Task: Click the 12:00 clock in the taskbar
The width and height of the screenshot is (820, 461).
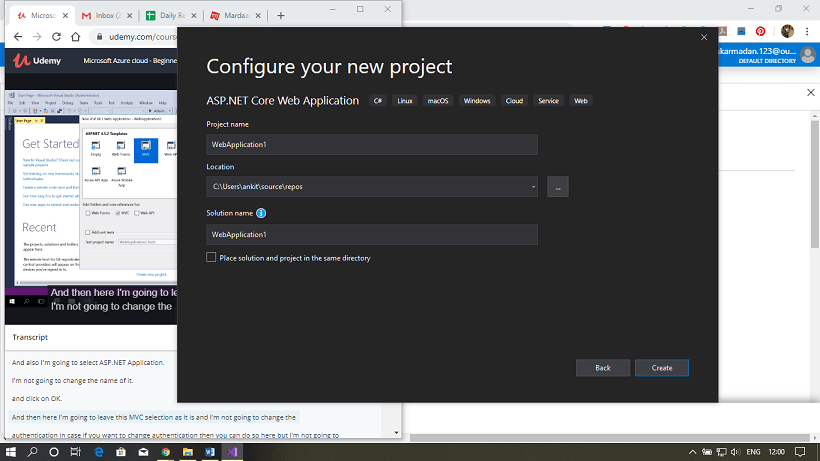Action: [x=777, y=452]
